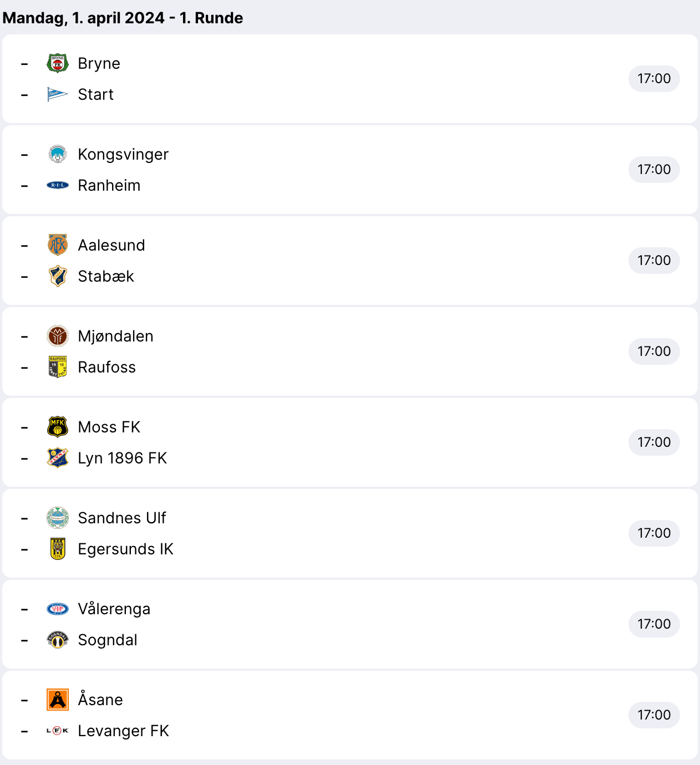Click 17:00 kickoff time for Bryne–Start

(x=654, y=79)
